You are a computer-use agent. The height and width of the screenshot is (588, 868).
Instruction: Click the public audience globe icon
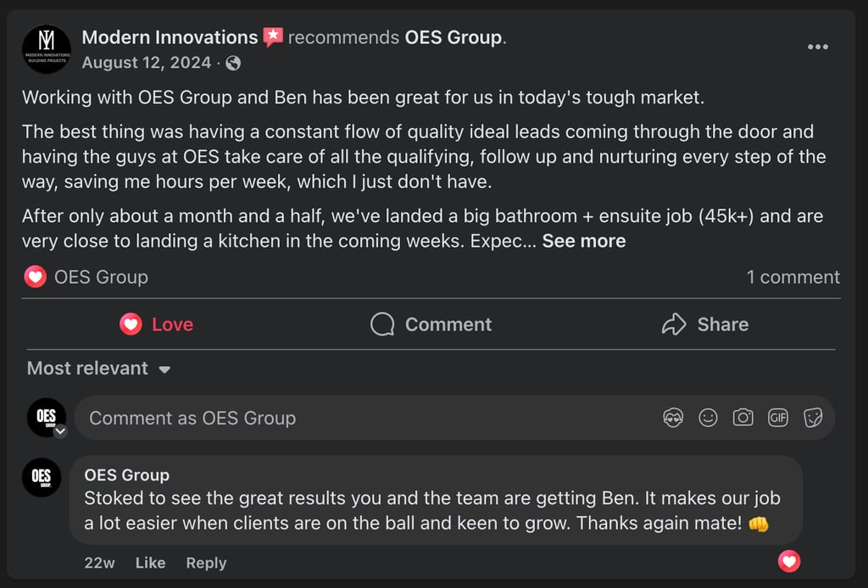coord(233,64)
